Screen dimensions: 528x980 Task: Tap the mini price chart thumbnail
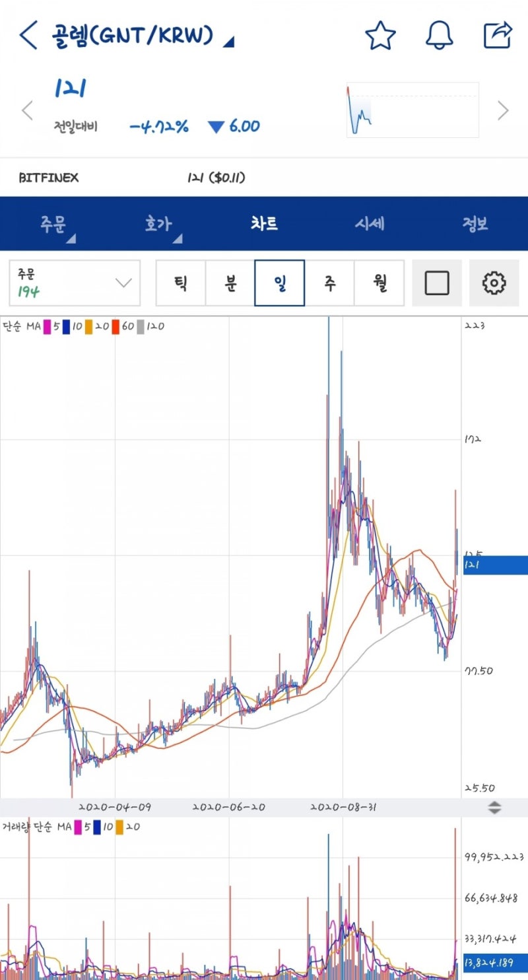[x=412, y=110]
